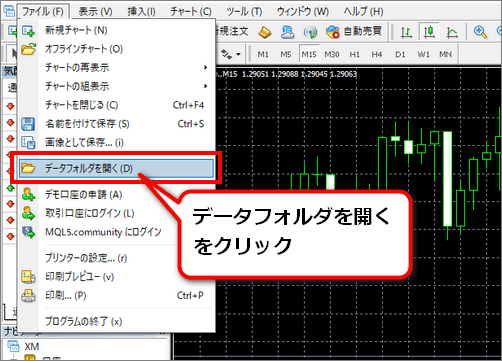Select the D1 timeframe
This screenshot has height=361, width=502.
click(400, 54)
